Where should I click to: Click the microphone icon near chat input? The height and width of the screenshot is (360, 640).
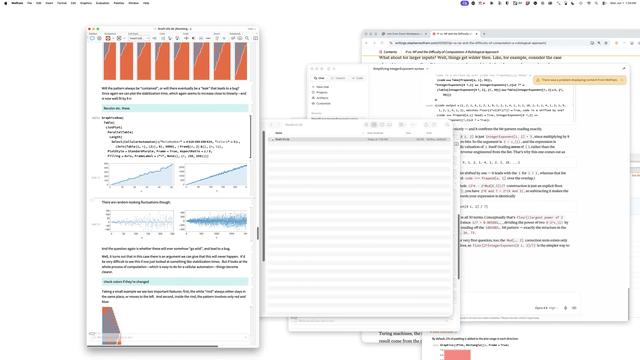tap(565, 308)
